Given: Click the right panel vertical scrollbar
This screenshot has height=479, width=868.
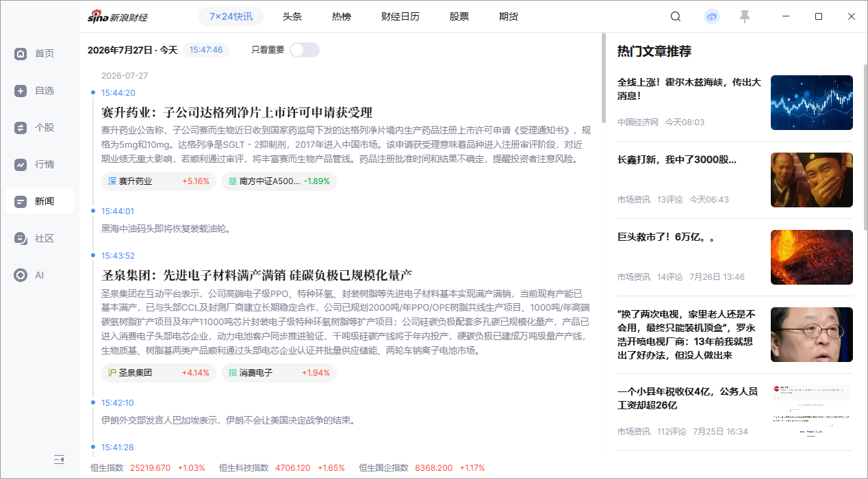Looking at the screenshot, I should [865, 147].
